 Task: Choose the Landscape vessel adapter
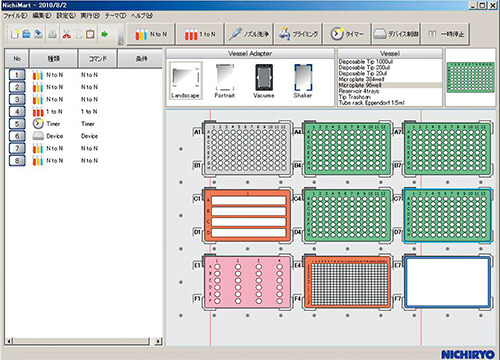(185, 81)
